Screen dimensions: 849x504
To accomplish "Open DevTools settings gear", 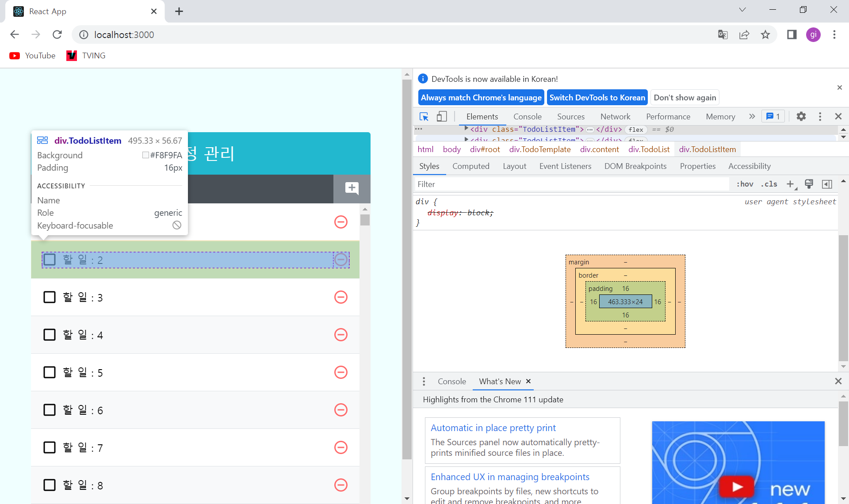I will (x=801, y=117).
